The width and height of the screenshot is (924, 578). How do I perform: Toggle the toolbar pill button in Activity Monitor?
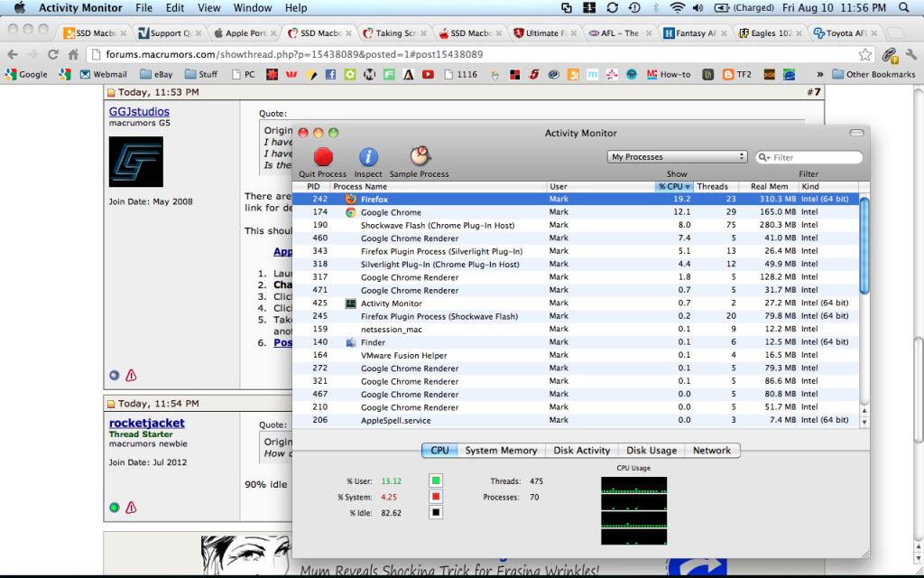point(856,133)
